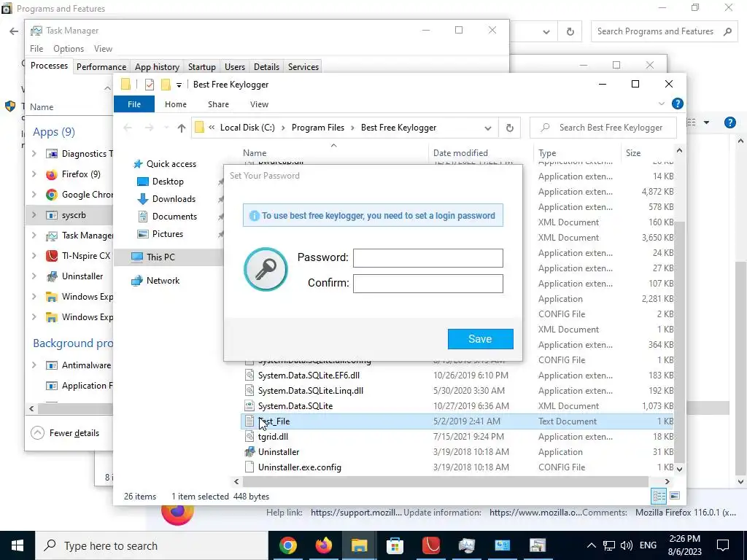This screenshot has width=747, height=560.
Task: Select System.Data.SQLite.Linq.dll file
Action: click(x=311, y=391)
